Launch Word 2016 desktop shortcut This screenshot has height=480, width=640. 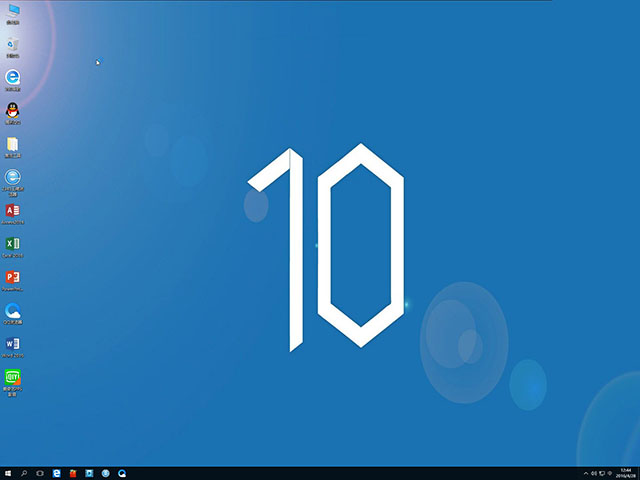[13, 344]
